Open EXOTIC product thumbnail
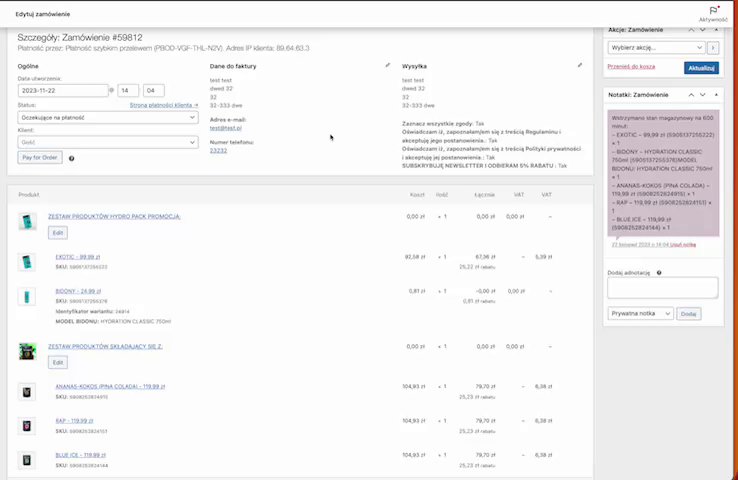 27,262
